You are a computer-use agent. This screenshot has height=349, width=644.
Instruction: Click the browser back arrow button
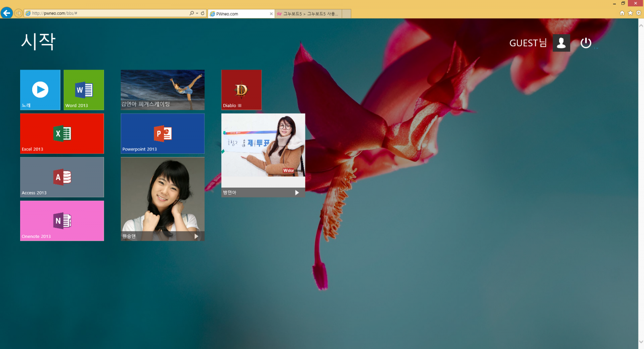coord(6,13)
